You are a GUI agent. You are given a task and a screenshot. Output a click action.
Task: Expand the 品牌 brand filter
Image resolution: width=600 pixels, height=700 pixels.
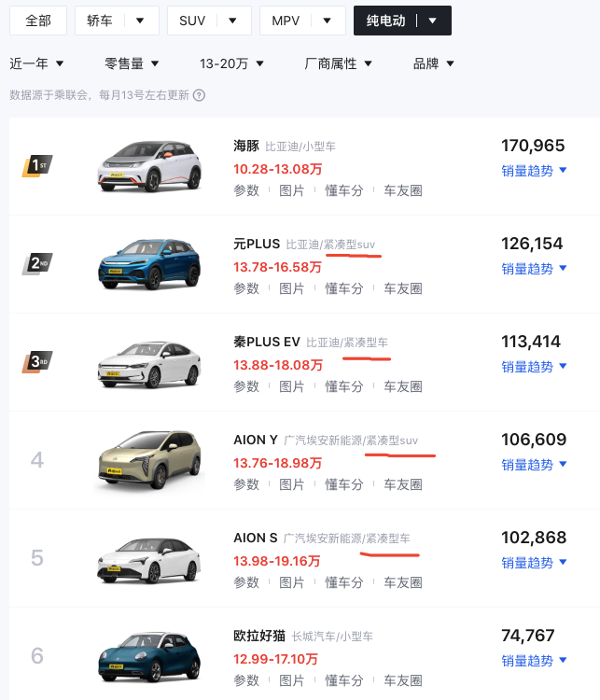click(x=434, y=63)
